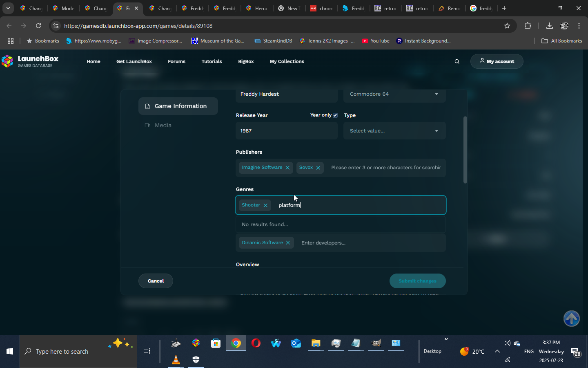
Task: Launch Opera from the taskbar
Action: (x=256, y=343)
